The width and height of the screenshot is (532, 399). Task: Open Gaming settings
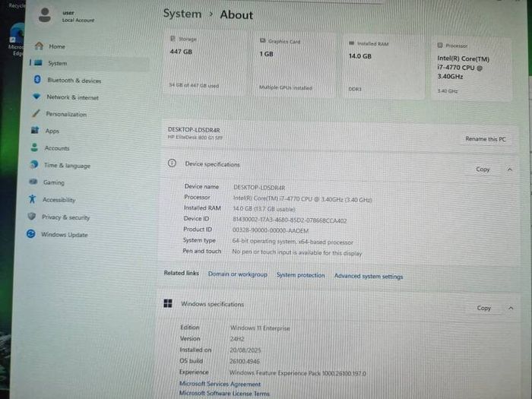point(54,182)
